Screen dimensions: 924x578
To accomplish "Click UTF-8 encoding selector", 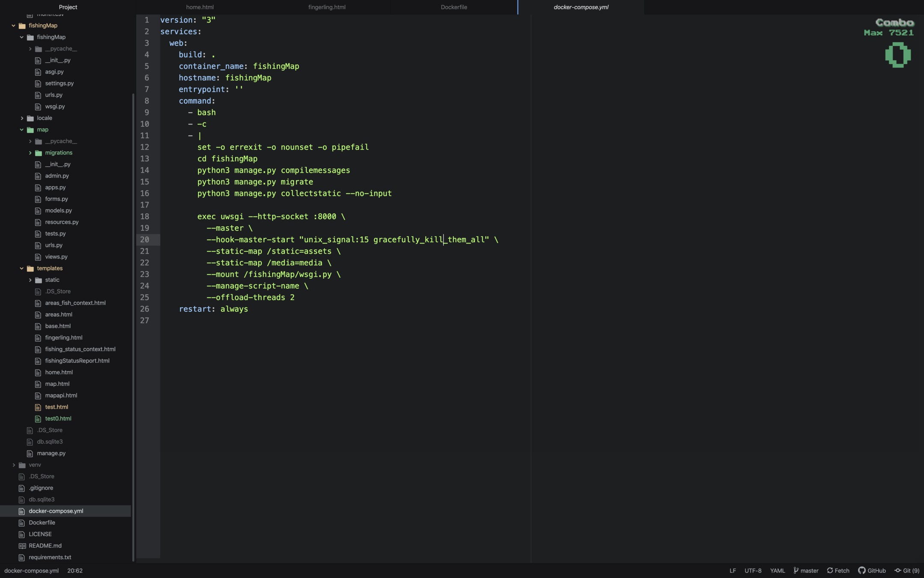I will pos(753,570).
